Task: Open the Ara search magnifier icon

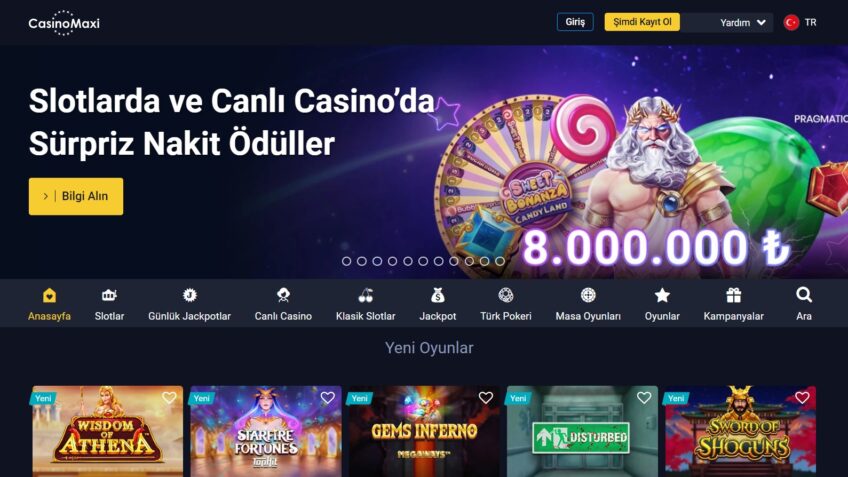Action: pos(804,295)
